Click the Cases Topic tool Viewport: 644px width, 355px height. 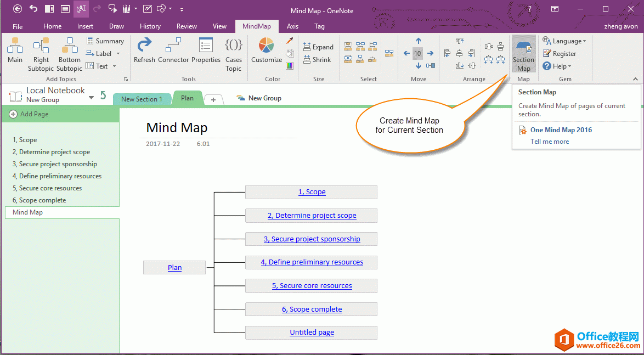click(234, 52)
